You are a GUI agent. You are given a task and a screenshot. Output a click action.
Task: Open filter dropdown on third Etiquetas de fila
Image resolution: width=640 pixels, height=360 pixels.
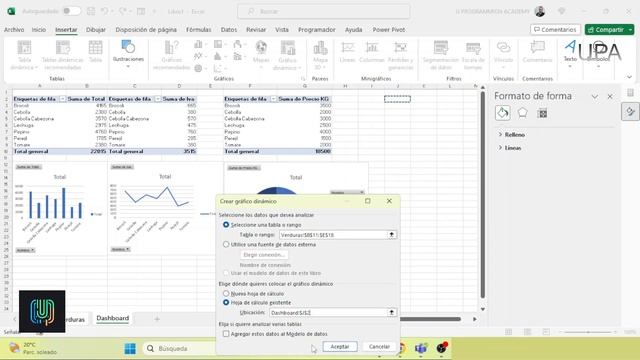[x=273, y=99]
